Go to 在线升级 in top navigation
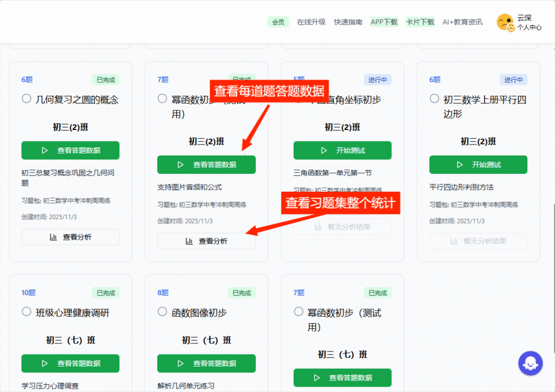 click(311, 22)
